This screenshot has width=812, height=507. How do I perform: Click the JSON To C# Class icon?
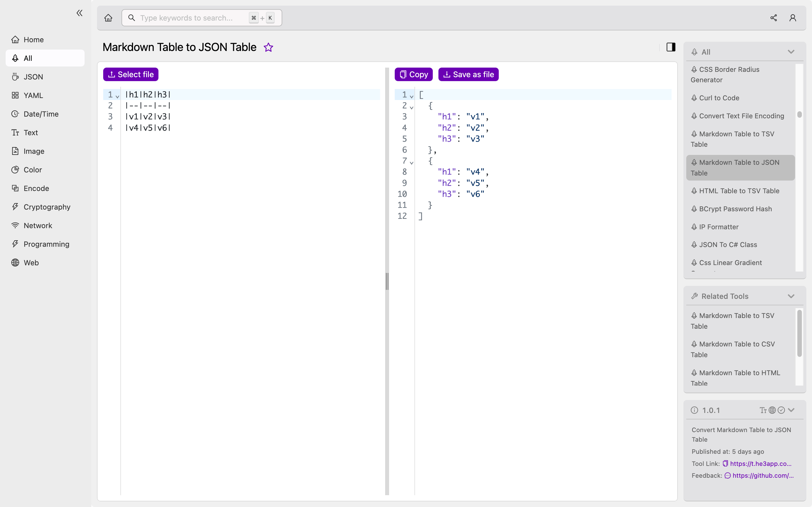694,244
